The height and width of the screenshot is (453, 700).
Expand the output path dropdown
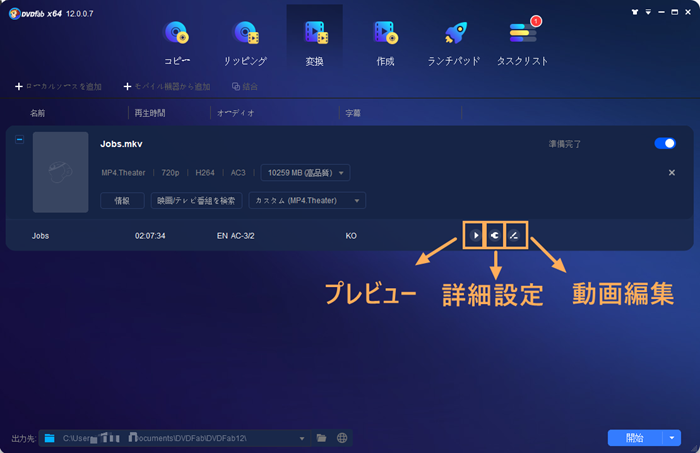302,438
